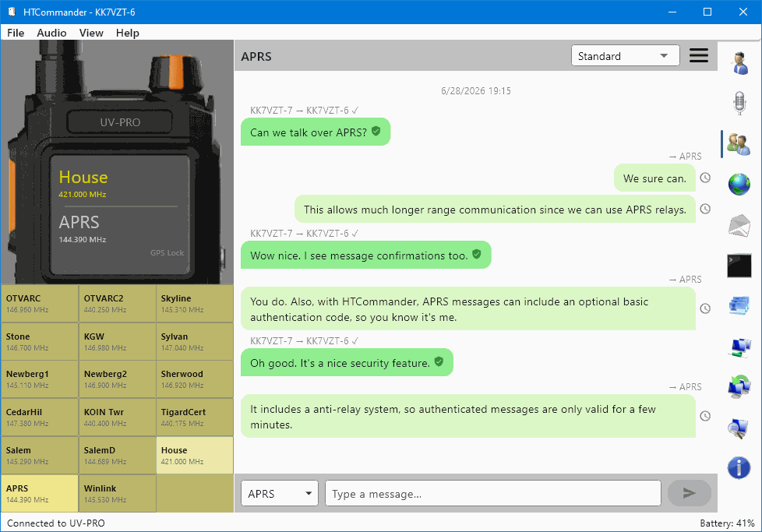Select the Newberg2 channel button
Image resolution: width=762 pixels, height=532 pixels.
tap(117, 379)
